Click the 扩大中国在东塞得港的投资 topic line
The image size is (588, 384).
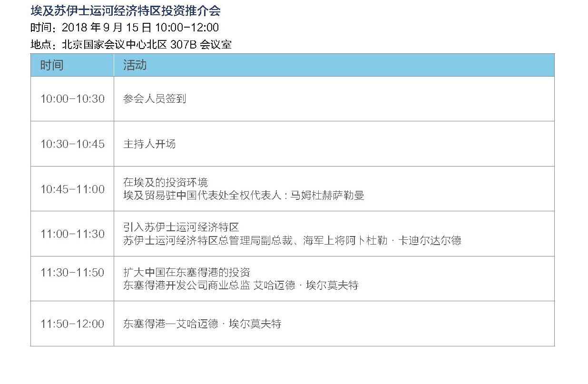[x=186, y=273]
